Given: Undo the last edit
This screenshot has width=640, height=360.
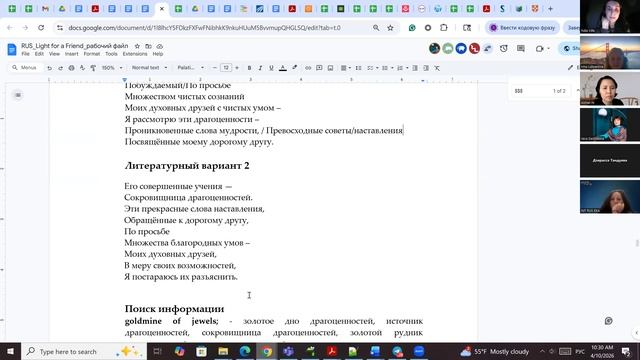Looking at the screenshot, I should (49, 68).
